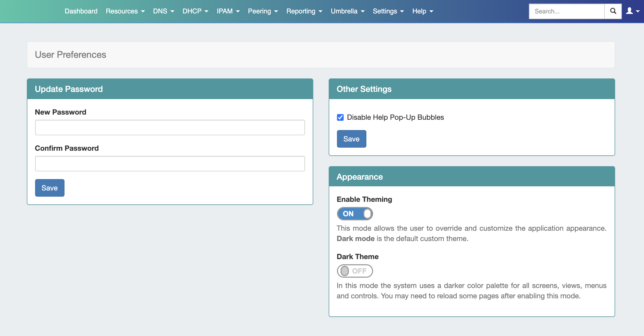
Task: Turn off the Enable Theming switch
Action: 355,214
